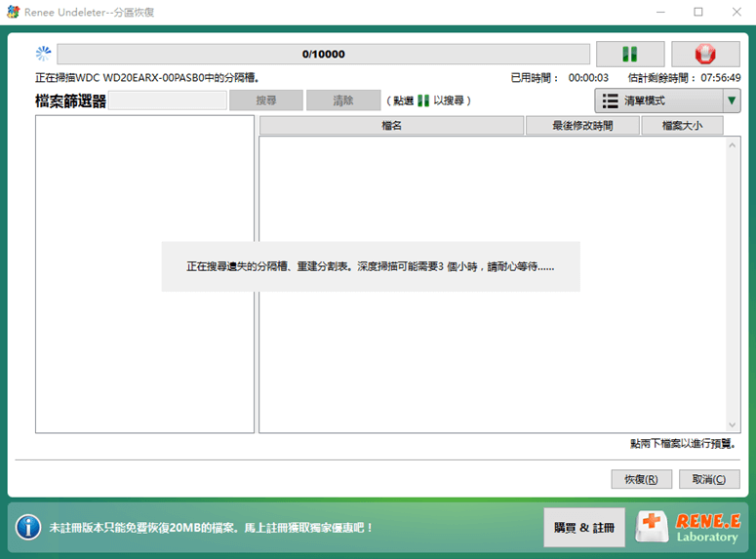The width and height of the screenshot is (756, 559).
Task: Click the small green pause icon in the hint
Action: [423, 100]
